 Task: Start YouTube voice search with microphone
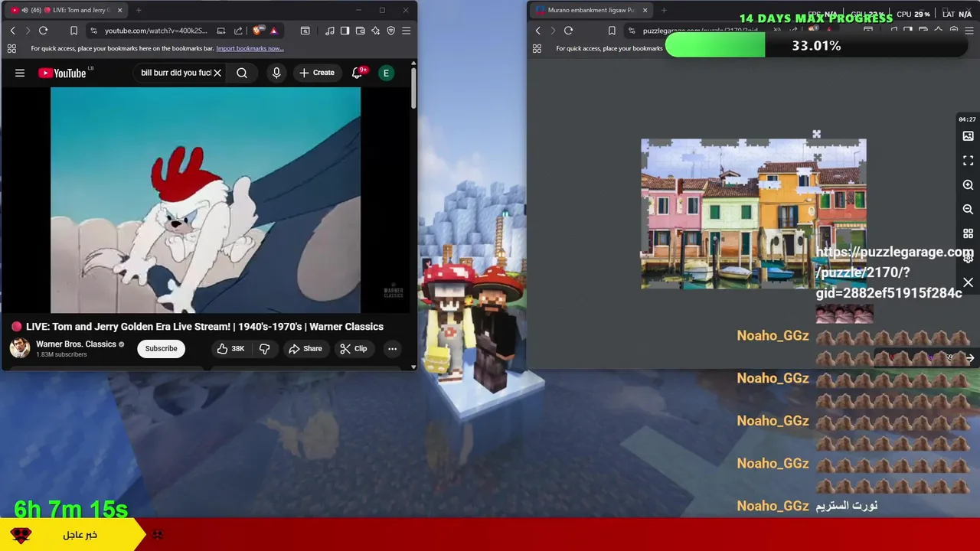click(x=276, y=73)
